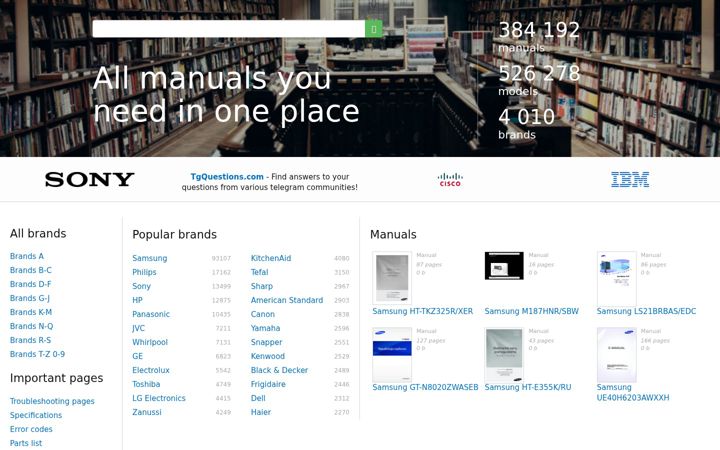
Task: Select Sony in popular brands list
Action: click(x=141, y=286)
